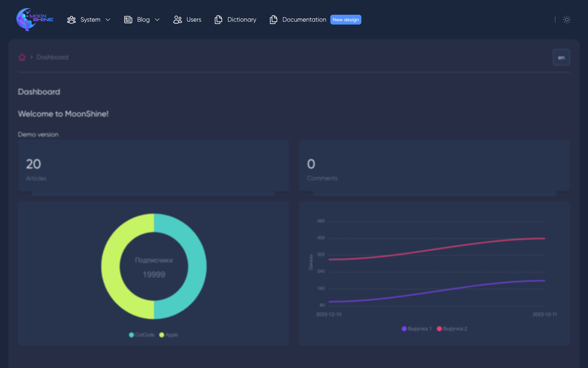Click the Blog newspaper icon

click(128, 20)
